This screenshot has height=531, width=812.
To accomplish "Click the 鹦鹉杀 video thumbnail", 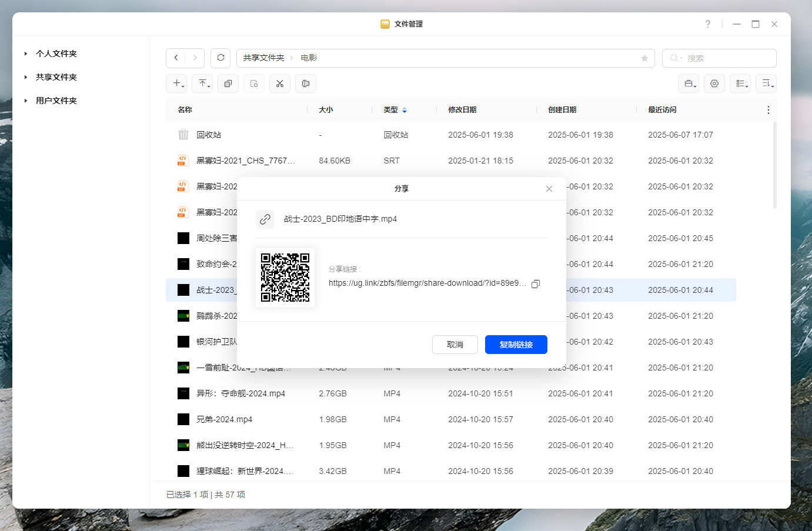I will point(183,316).
